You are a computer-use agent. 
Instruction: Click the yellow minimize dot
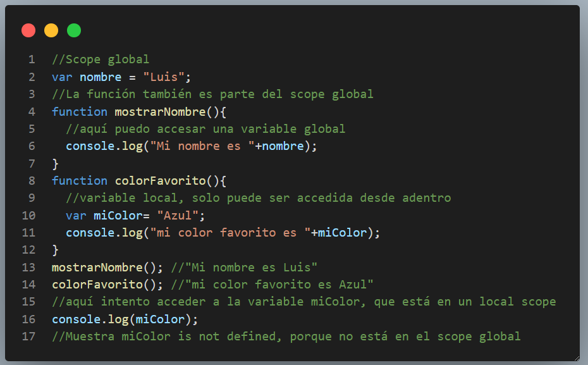click(51, 30)
